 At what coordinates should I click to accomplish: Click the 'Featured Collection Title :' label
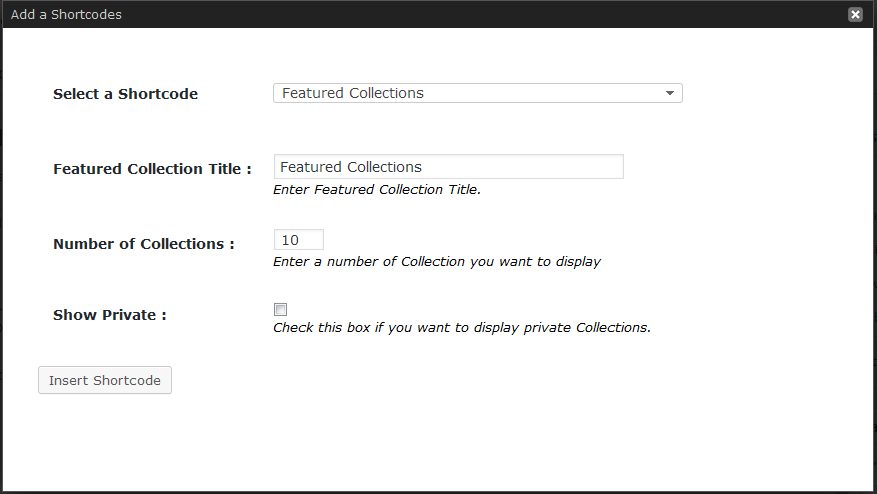pos(152,169)
